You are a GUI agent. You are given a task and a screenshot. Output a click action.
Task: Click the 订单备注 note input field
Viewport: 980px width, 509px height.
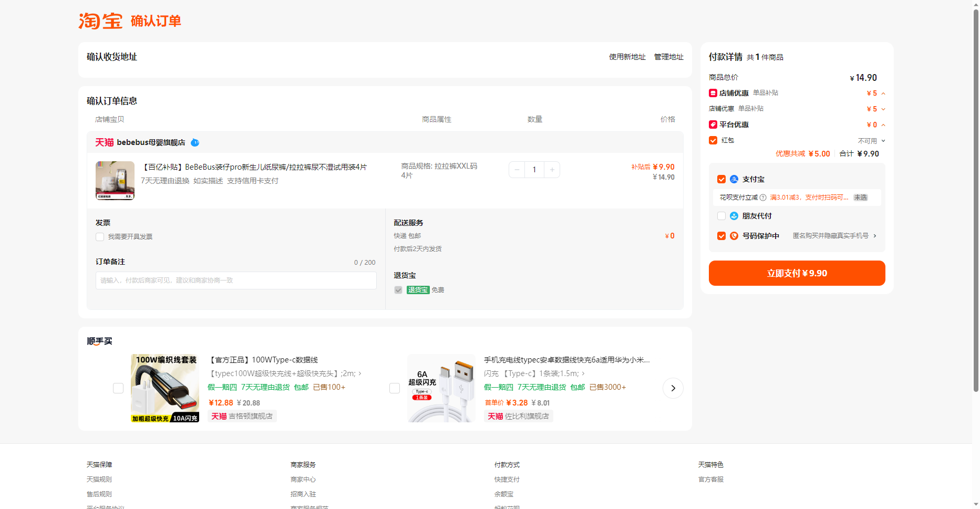236,281
